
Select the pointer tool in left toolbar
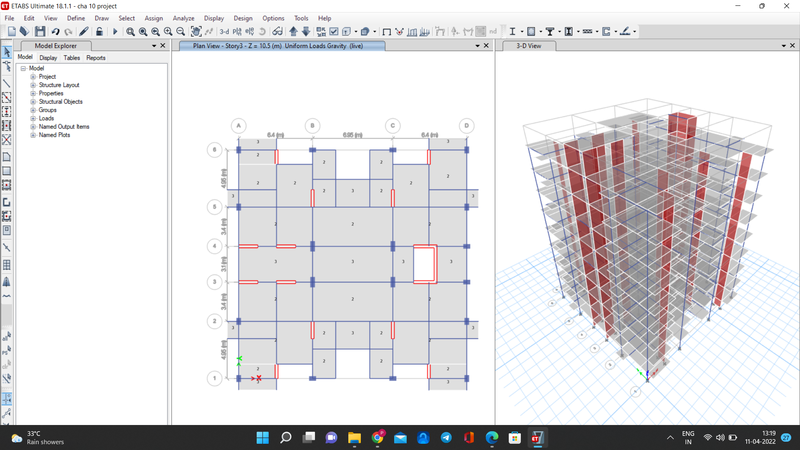[x=7, y=52]
